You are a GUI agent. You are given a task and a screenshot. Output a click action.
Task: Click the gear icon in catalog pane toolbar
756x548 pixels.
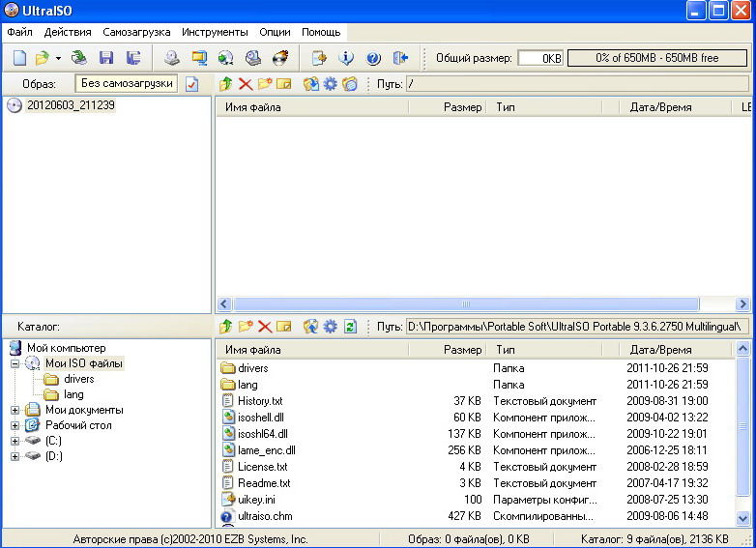(331, 327)
